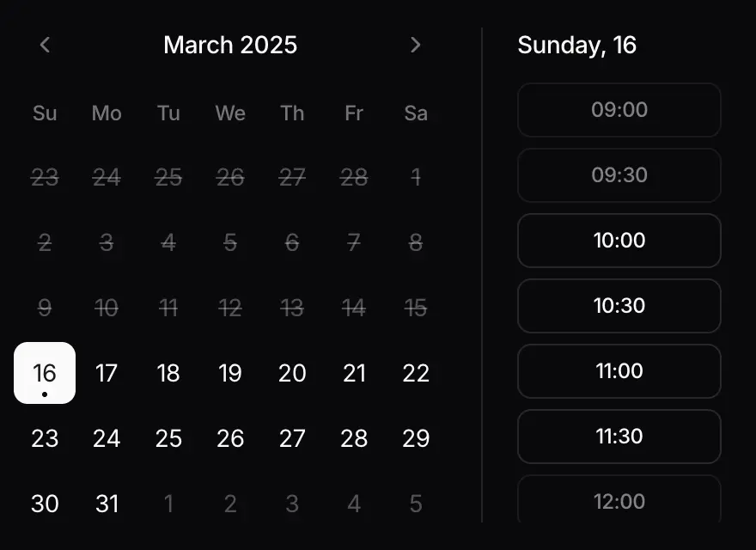Select the currently highlighted date 16
756x550 pixels.
pos(45,373)
